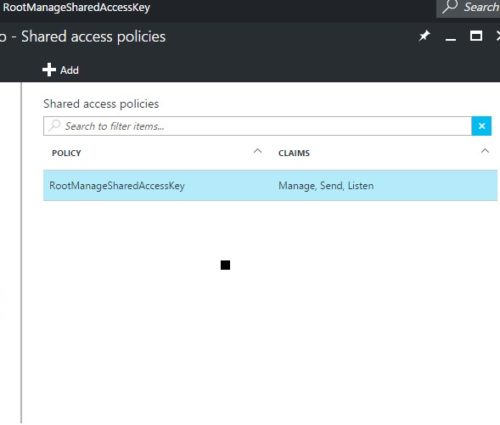Click the plus icon beside Add
This screenshot has width=500, height=425.
pos(49,70)
